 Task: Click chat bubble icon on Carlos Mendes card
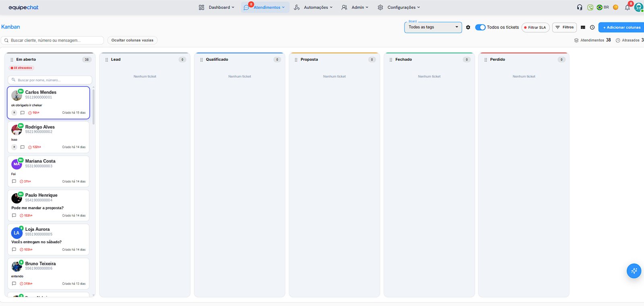coord(23,113)
